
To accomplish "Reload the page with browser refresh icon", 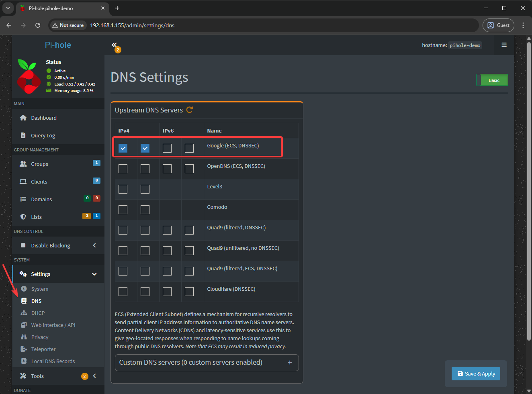I will coord(38,25).
